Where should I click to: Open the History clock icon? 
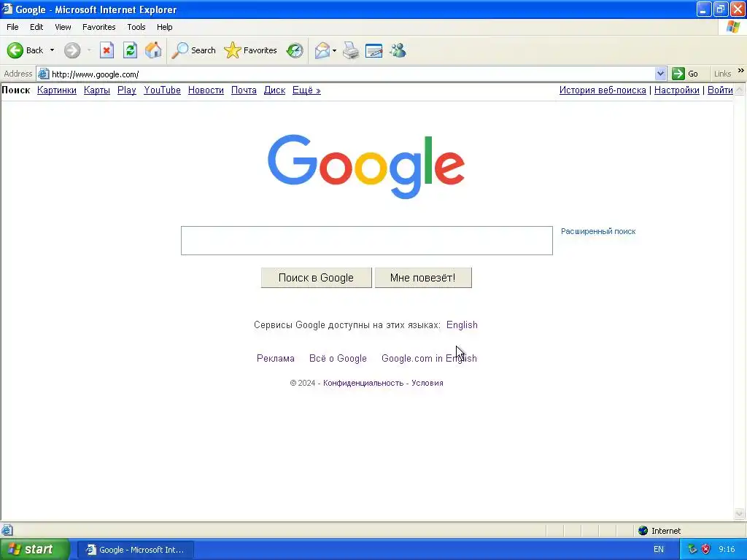click(295, 50)
